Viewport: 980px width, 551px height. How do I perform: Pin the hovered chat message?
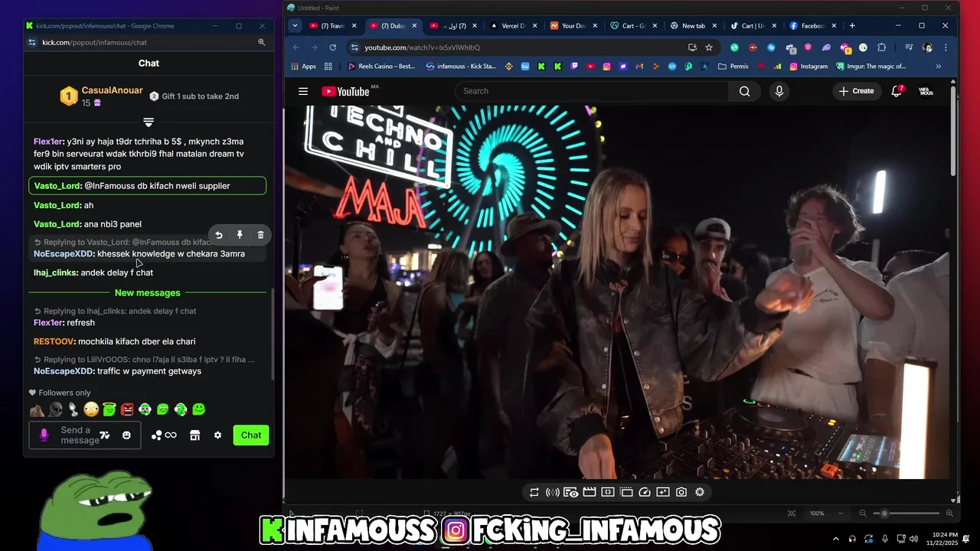click(240, 235)
